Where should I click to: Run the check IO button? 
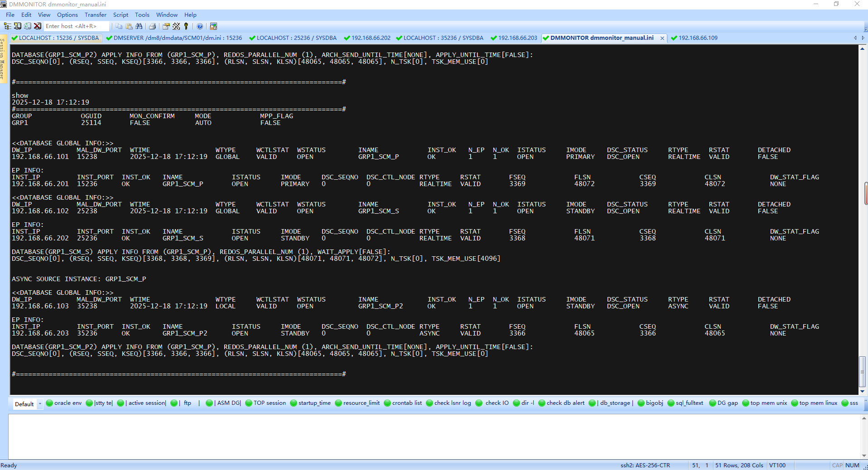(x=492, y=403)
